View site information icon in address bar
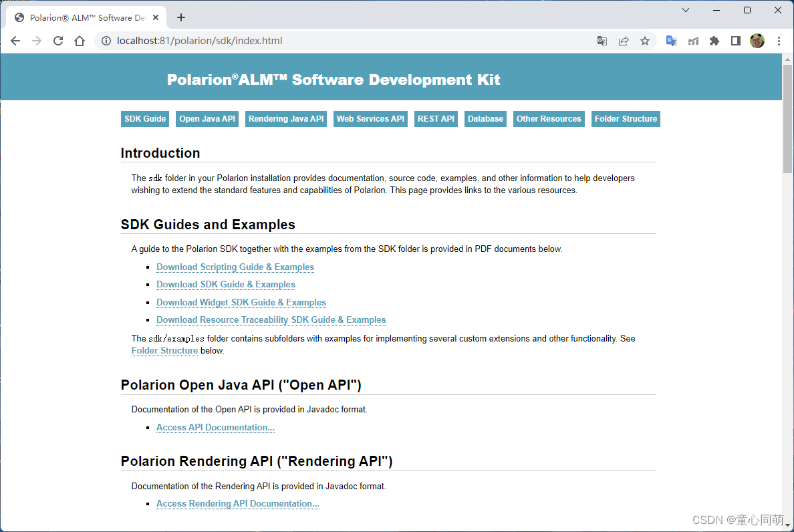Viewport: 794px width, 532px height. pyautogui.click(x=106, y=41)
